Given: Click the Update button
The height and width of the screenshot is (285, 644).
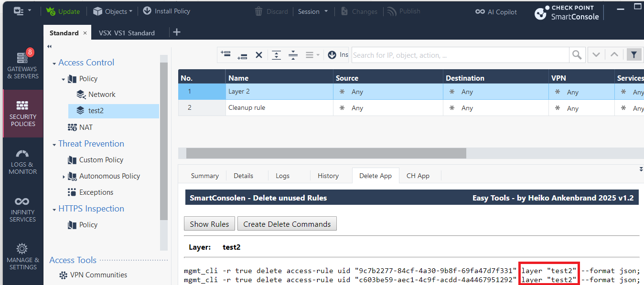Looking at the screenshot, I should (x=63, y=11).
